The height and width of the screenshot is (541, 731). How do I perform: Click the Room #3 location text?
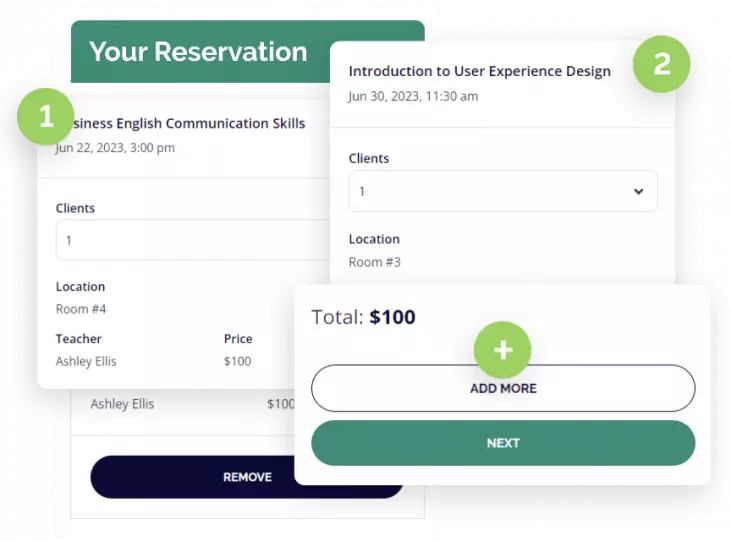pos(374,262)
